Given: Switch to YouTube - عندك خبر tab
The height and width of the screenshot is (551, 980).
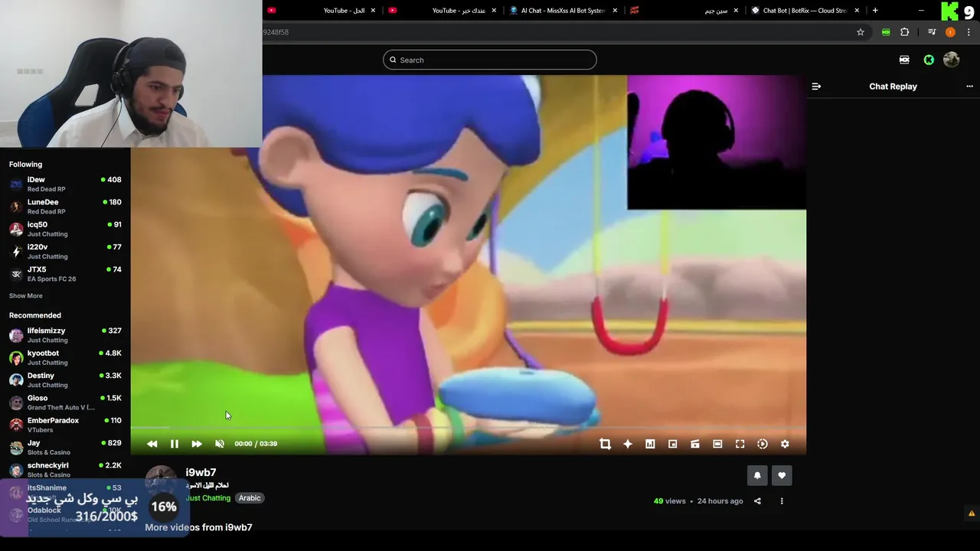Looking at the screenshot, I should pyautogui.click(x=443, y=11).
